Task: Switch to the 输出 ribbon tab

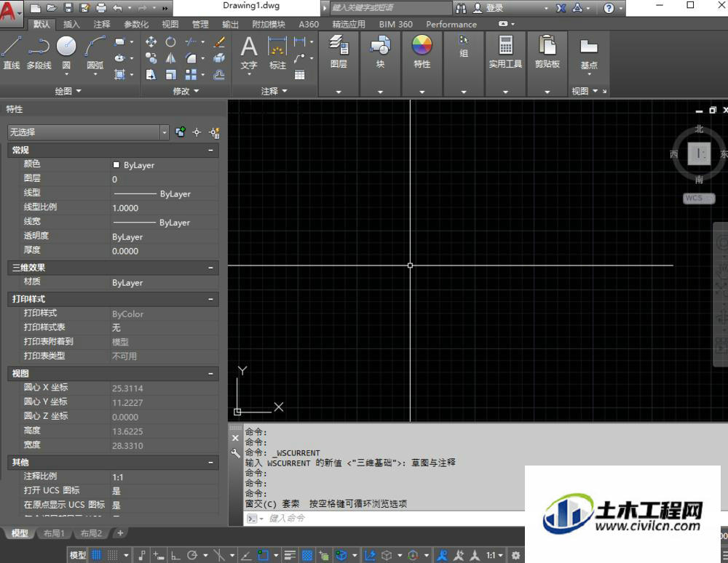Action: [x=230, y=24]
